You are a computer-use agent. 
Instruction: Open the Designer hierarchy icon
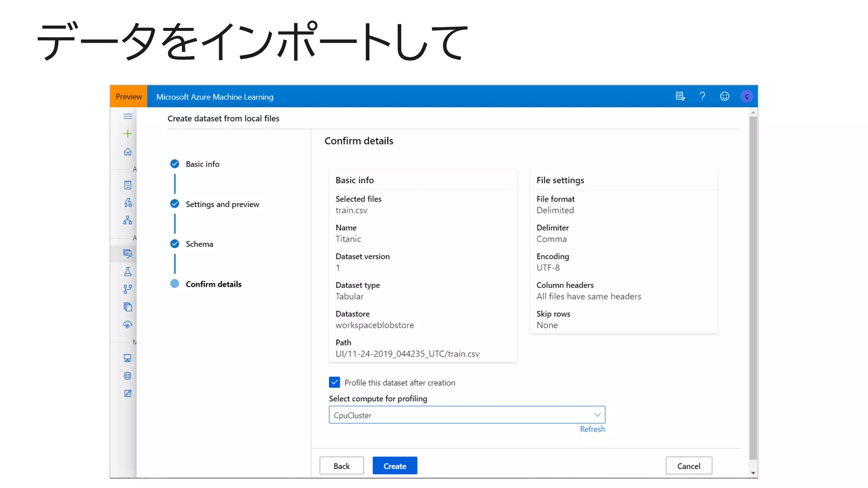click(128, 220)
